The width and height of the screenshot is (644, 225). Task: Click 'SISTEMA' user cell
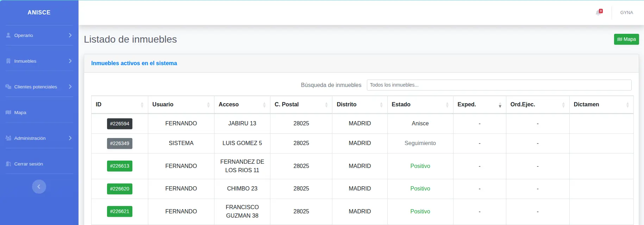(x=181, y=143)
